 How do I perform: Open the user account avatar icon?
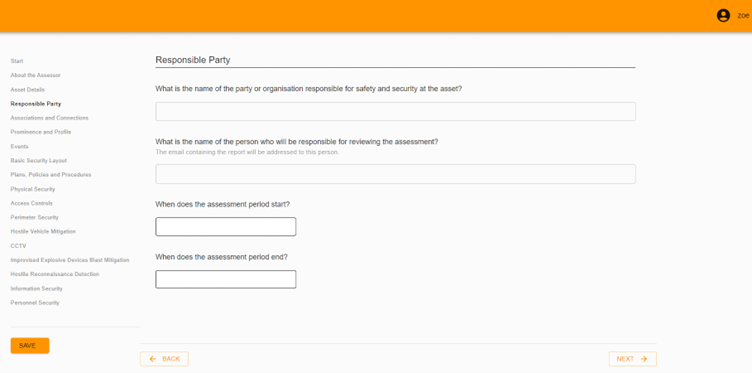tap(723, 16)
